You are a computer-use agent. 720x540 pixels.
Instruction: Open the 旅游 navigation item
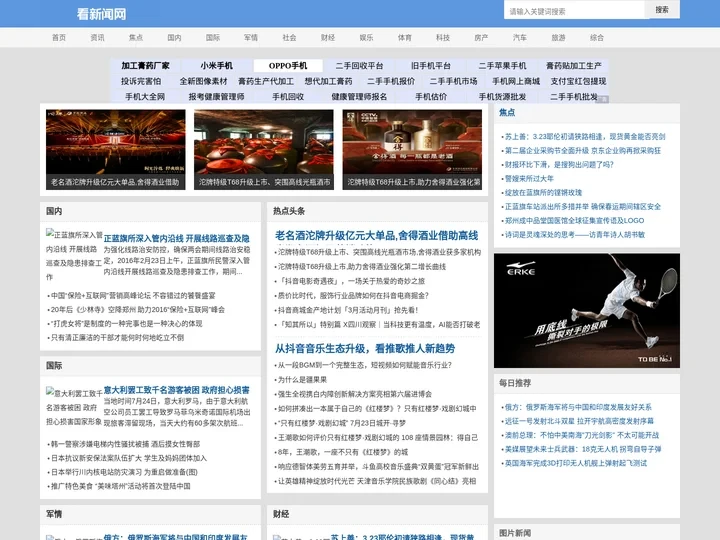(x=558, y=38)
